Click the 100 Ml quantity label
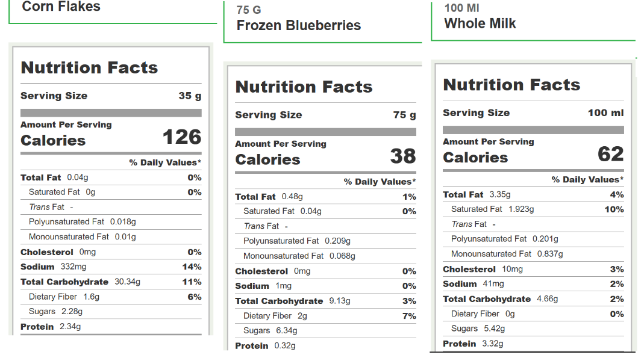The image size is (644, 361). (461, 8)
